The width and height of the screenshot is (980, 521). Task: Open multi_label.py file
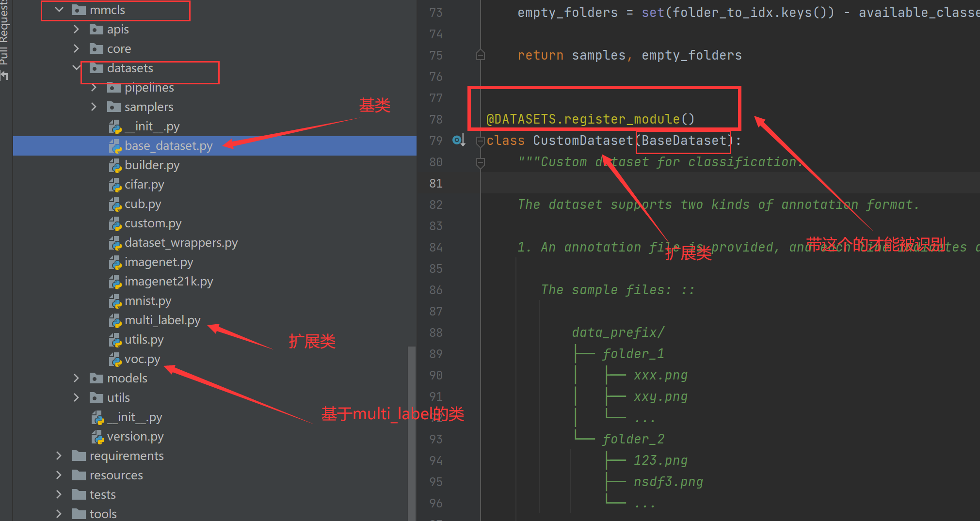pos(162,320)
